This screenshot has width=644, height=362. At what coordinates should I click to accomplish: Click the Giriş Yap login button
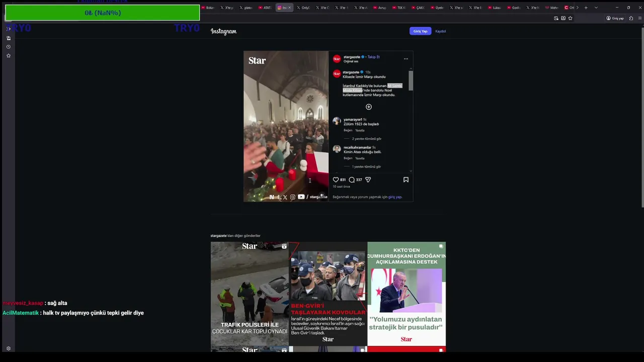[x=420, y=31]
